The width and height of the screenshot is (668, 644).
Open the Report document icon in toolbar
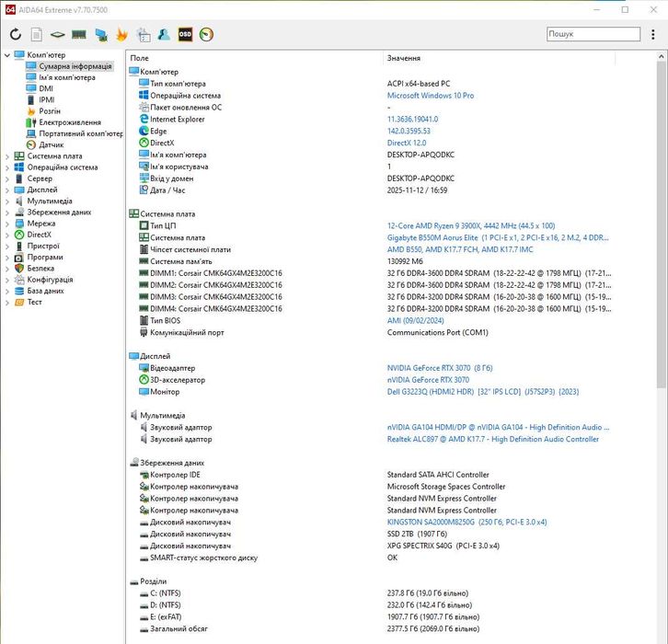point(37,35)
